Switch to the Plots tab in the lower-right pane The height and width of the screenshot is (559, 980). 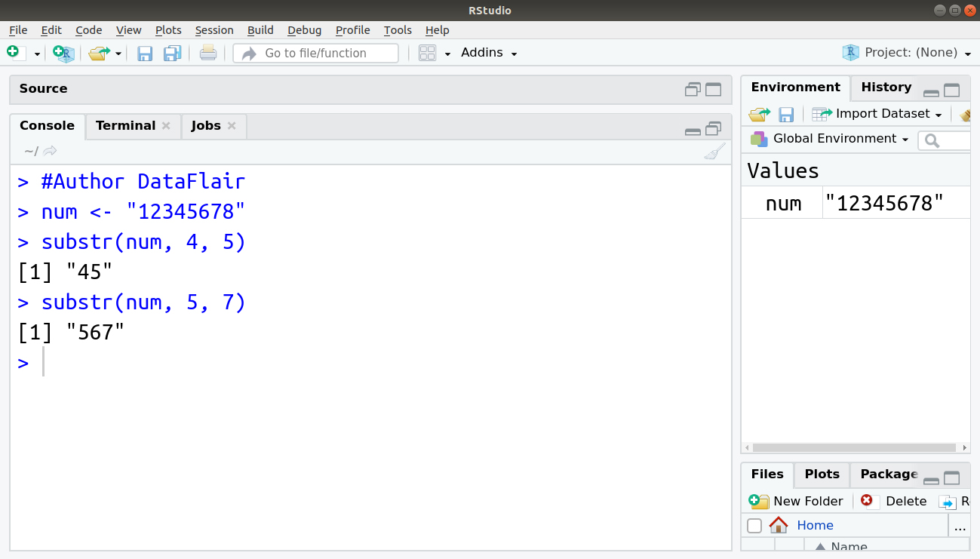coord(822,475)
